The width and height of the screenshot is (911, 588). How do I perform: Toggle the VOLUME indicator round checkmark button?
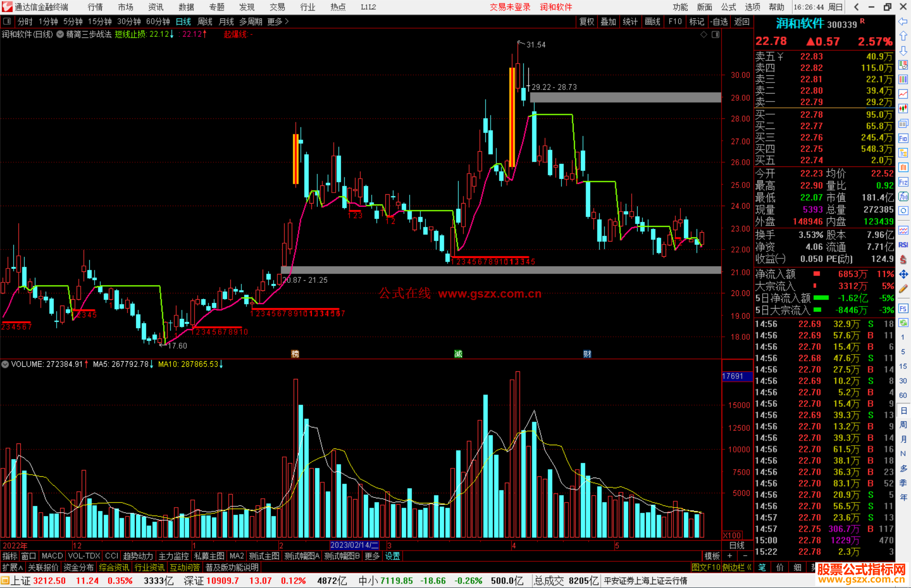5,364
